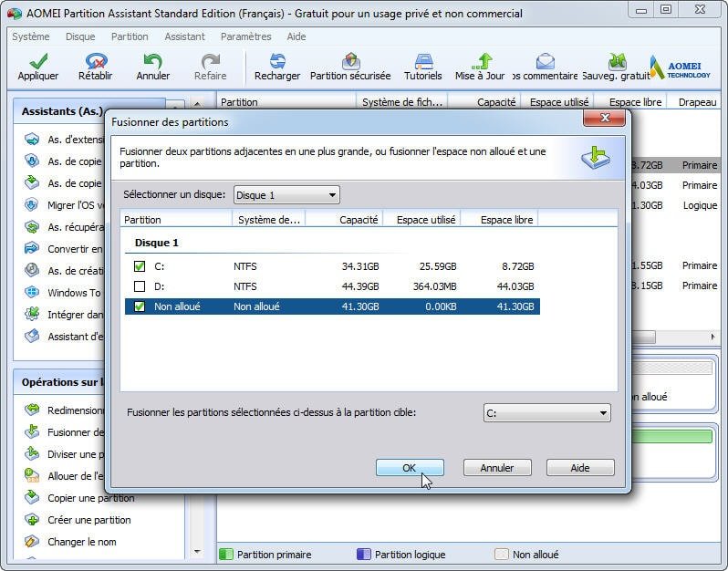
Task: Click the Espace libre main list header
Action: tap(630, 102)
